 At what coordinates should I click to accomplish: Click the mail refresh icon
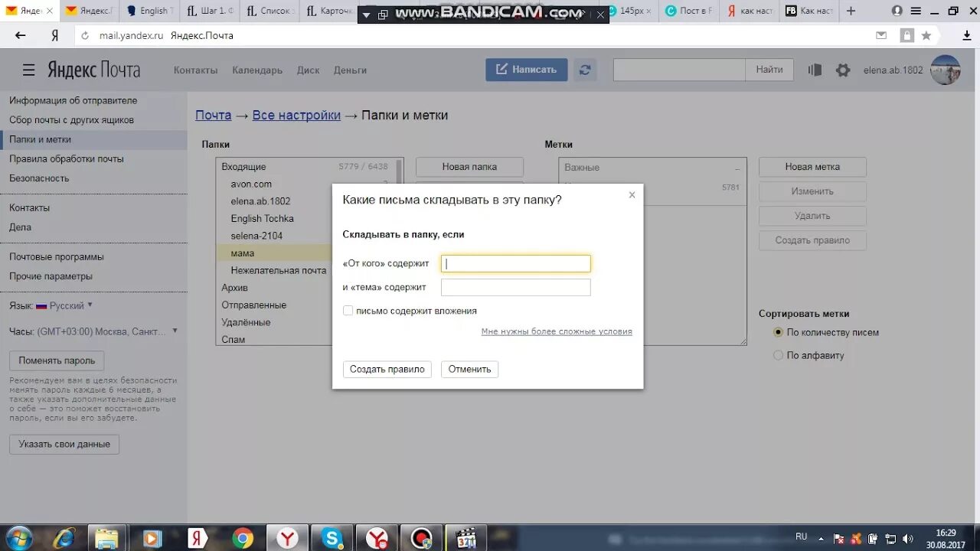pyautogui.click(x=585, y=70)
